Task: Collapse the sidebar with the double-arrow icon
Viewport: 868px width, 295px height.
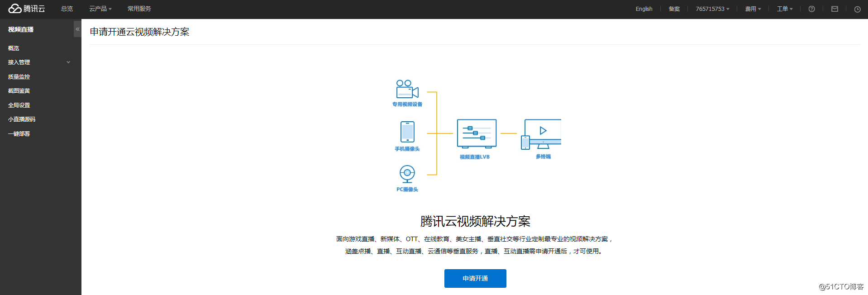Action: pos(77,29)
